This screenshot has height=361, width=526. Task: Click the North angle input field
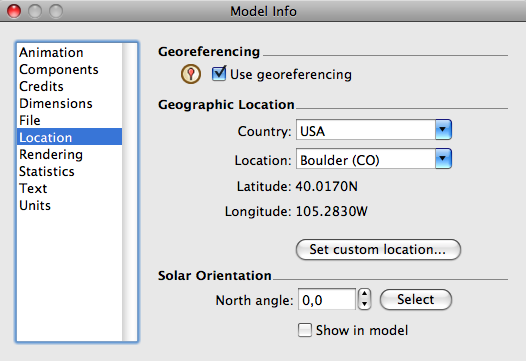pos(326,299)
